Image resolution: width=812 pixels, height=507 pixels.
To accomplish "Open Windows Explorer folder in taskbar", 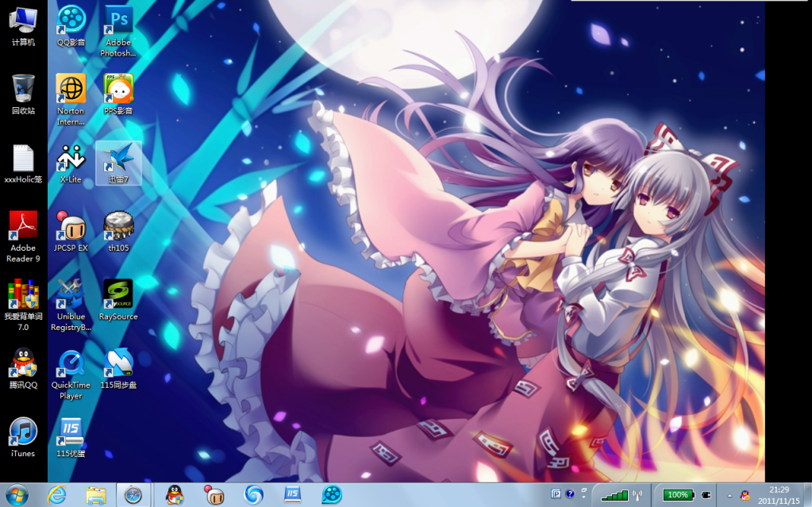I will point(95,495).
